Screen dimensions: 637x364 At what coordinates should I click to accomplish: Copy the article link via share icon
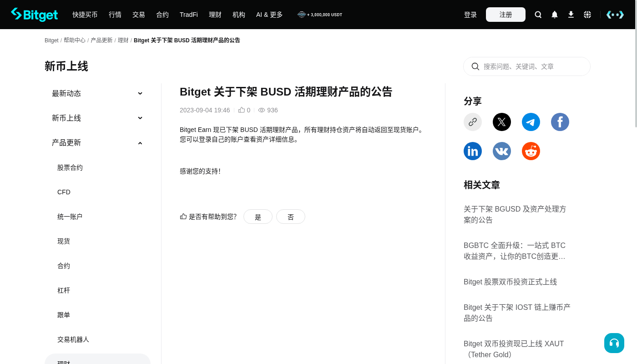(x=473, y=122)
